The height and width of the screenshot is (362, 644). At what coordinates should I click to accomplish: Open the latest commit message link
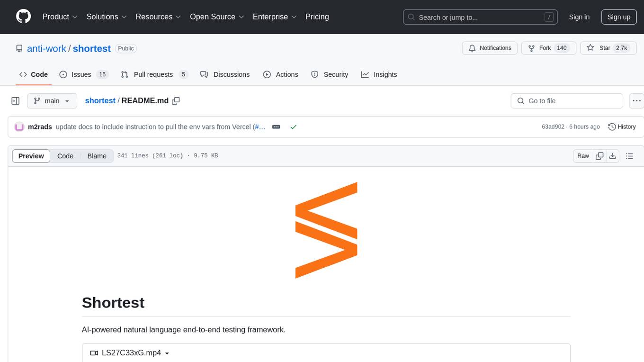[153, 127]
